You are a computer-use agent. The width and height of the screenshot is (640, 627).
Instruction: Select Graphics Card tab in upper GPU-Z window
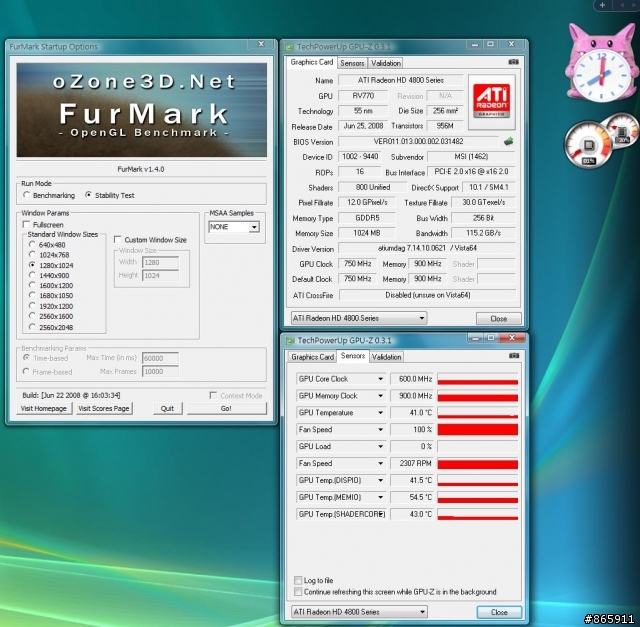pos(311,62)
